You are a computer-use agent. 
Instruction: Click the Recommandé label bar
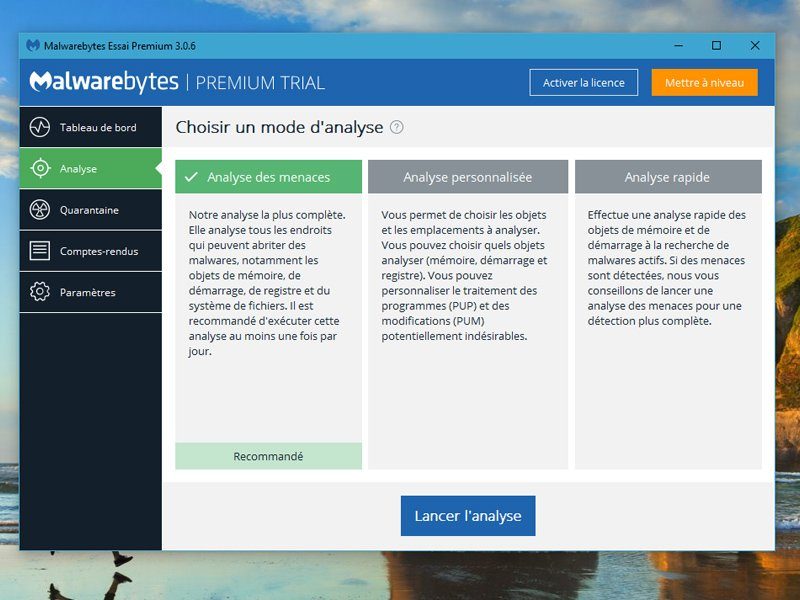click(268, 456)
